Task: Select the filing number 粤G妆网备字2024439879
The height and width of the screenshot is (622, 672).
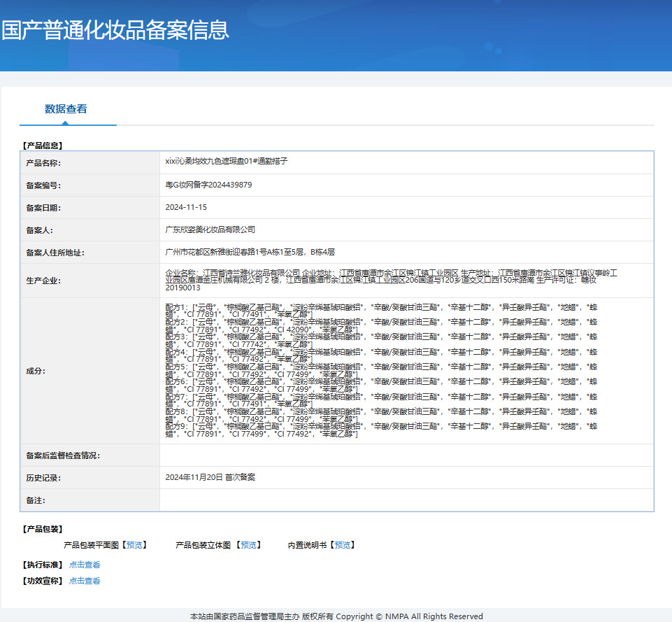Action: (208, 185)
